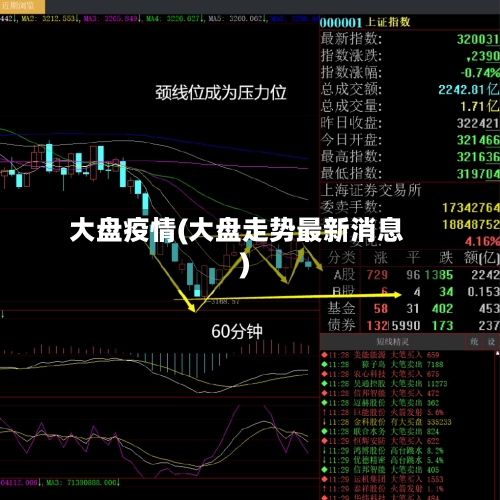Click the scroll-up arrow of the 短线精灵 list
The image size is (500, 500).
pyautogui.click(x=497, y=353)
